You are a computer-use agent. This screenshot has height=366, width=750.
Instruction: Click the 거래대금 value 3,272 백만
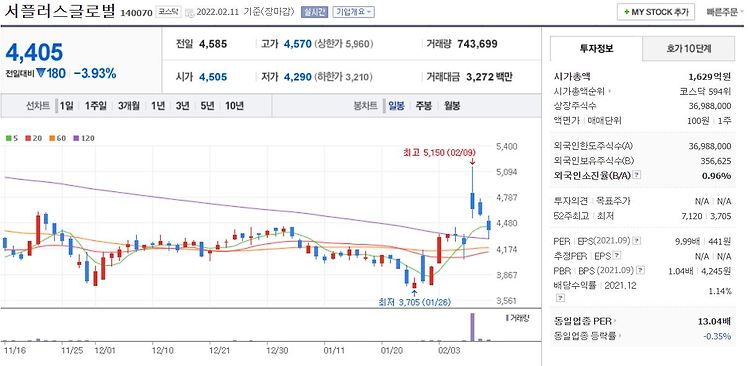(489, 77)
